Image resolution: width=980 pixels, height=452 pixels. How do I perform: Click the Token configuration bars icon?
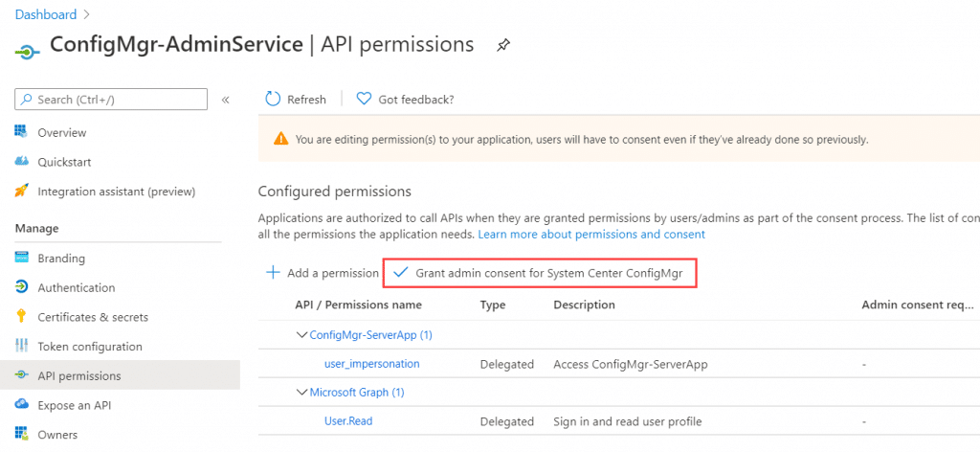[21, 346]
